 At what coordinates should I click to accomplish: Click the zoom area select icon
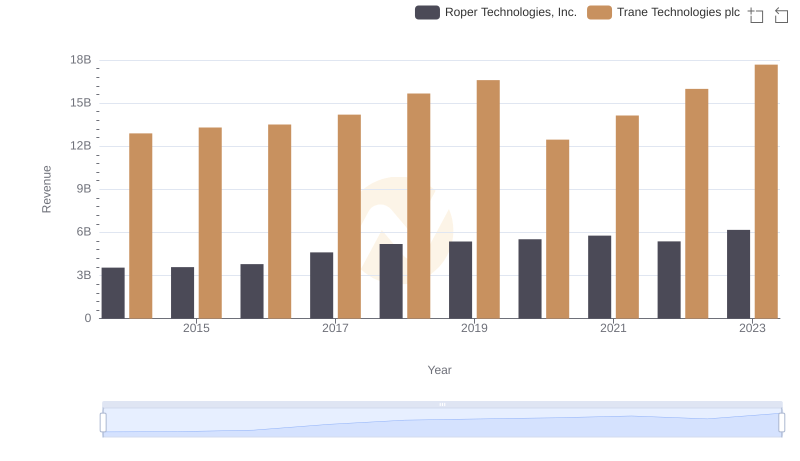[x=755, y=15]
